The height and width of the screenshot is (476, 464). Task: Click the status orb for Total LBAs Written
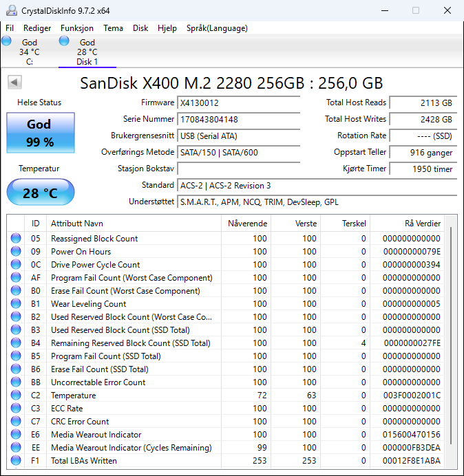click(x=16, y=460)
